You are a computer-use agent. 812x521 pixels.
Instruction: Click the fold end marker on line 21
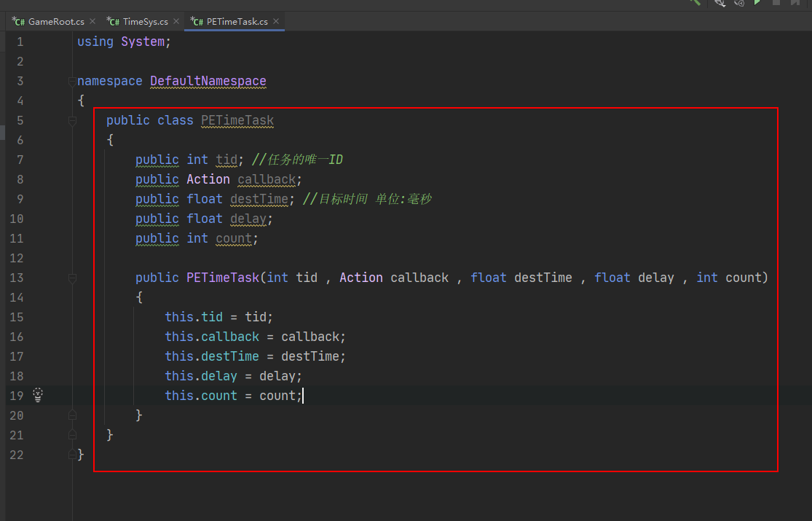(72, 435)
